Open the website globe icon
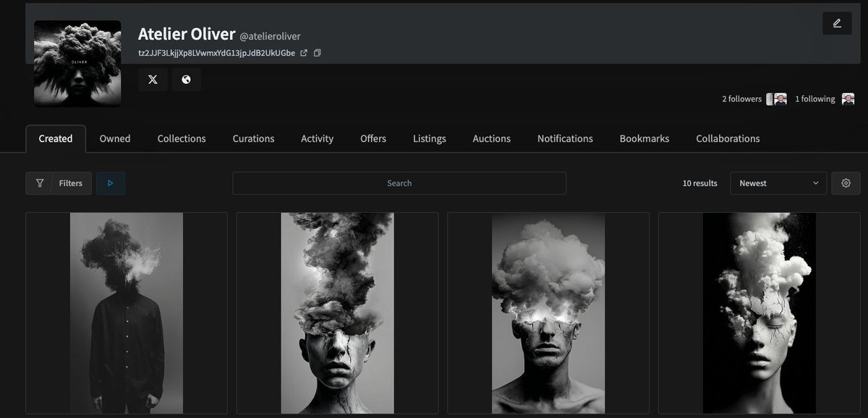Viewport: 868px width, 418px height. [187, 79]
